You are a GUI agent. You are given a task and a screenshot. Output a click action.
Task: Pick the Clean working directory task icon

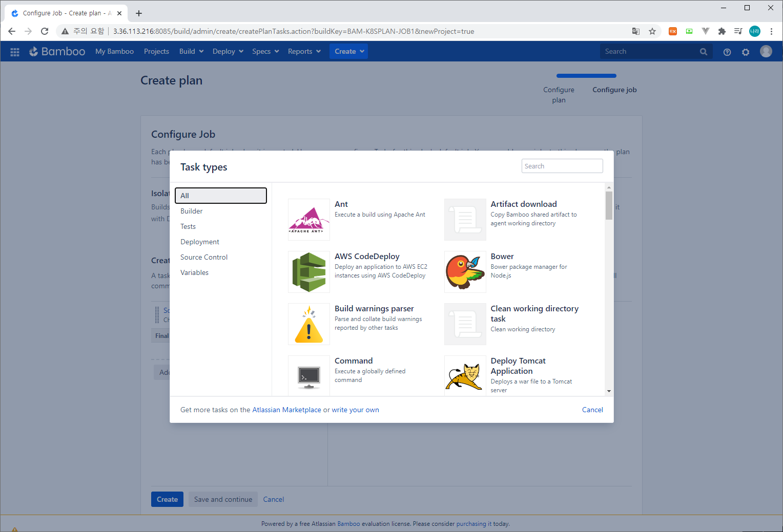point(465,324)
